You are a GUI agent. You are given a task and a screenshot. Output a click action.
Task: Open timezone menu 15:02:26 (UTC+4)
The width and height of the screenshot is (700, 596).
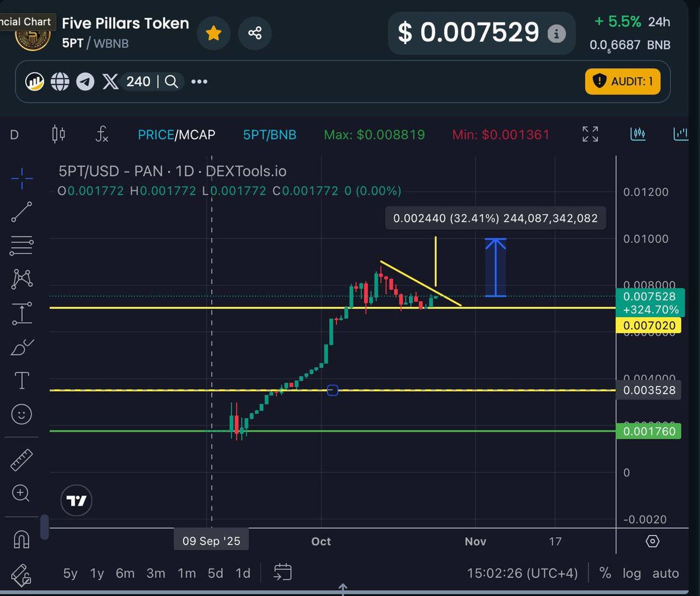522,573
